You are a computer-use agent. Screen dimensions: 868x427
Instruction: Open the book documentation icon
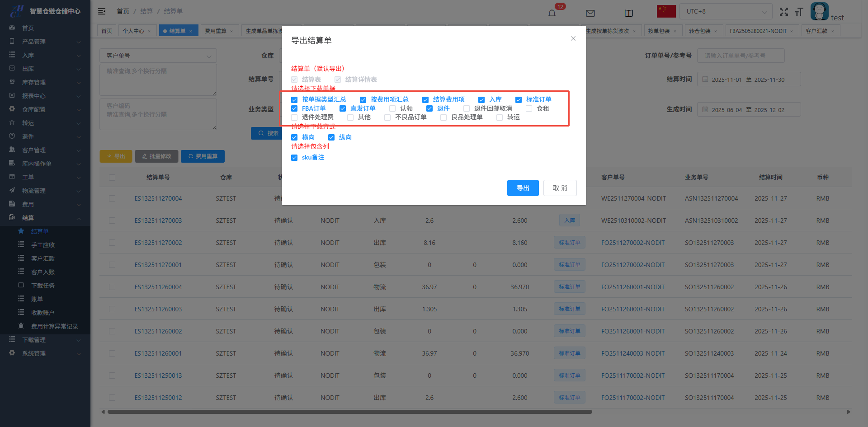click(x=629, y=13)
